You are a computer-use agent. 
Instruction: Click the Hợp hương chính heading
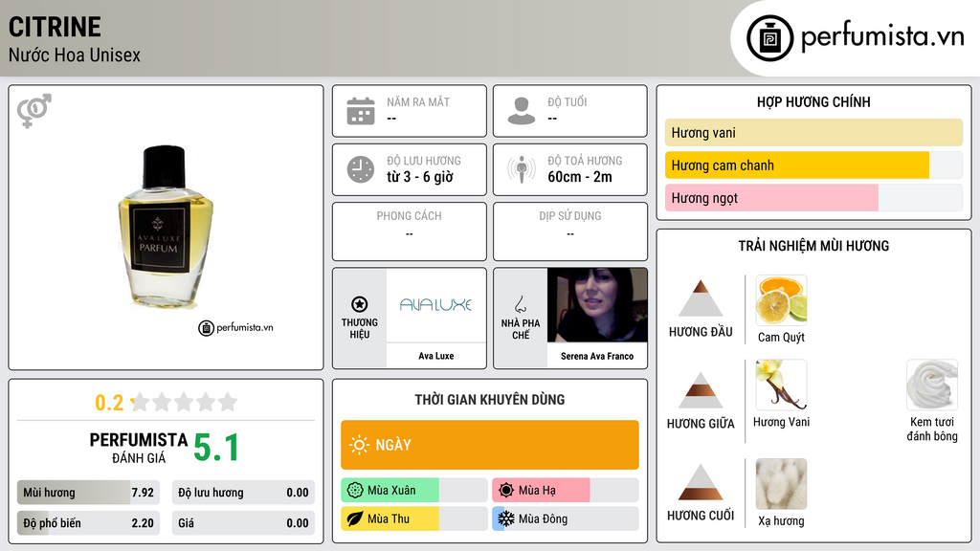(x=813, y=101)
